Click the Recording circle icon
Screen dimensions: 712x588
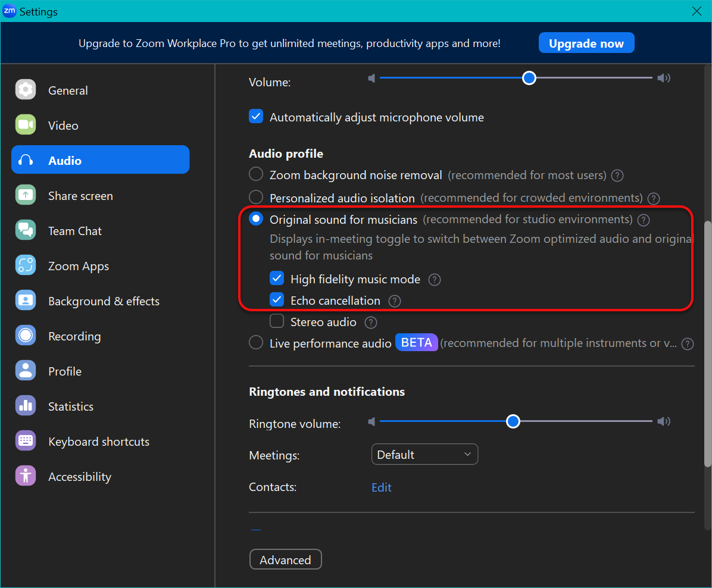[26, 336]
